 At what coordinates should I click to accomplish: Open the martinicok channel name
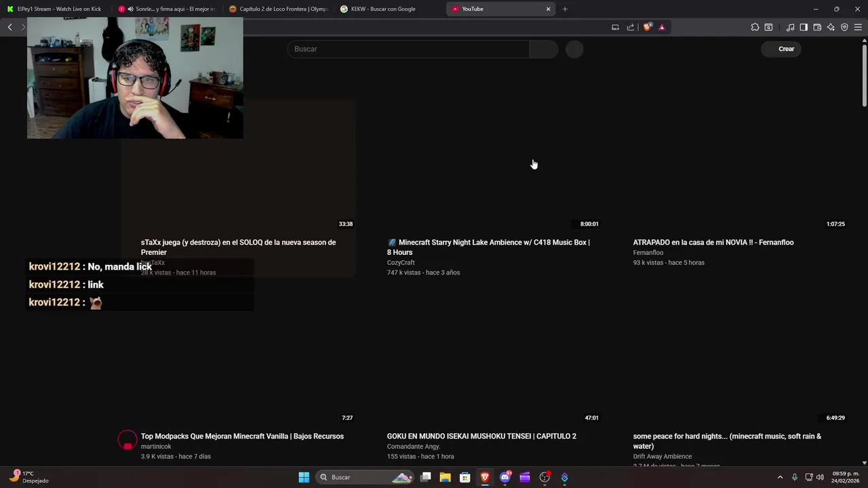click(156, 447)
